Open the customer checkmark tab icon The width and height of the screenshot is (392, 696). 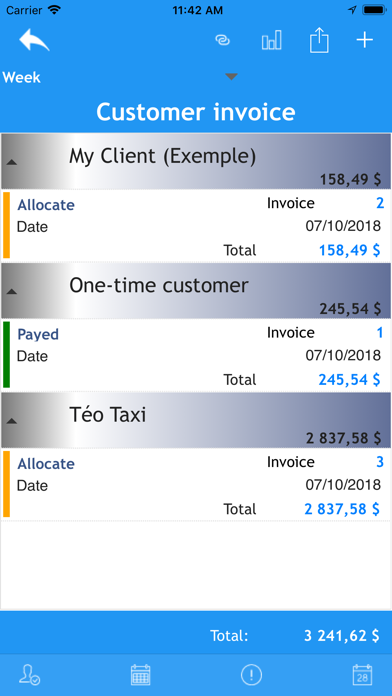pyautogui.click(x=29, y=675)
